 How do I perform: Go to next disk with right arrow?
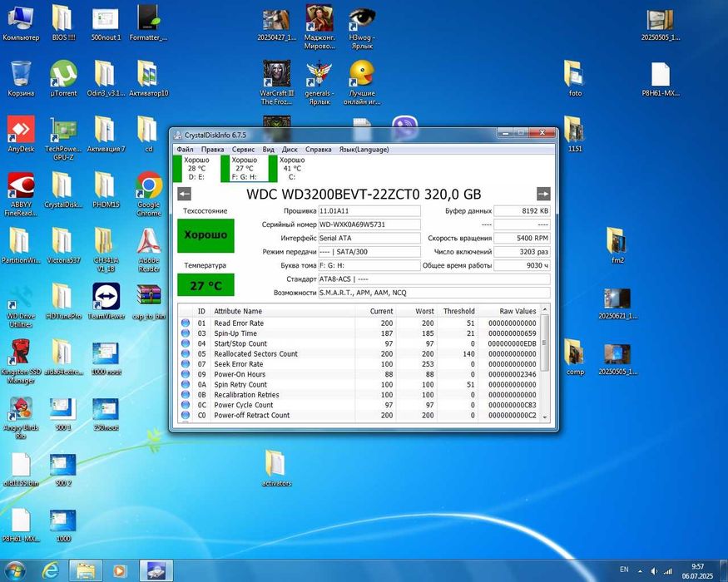pos(543,194)
